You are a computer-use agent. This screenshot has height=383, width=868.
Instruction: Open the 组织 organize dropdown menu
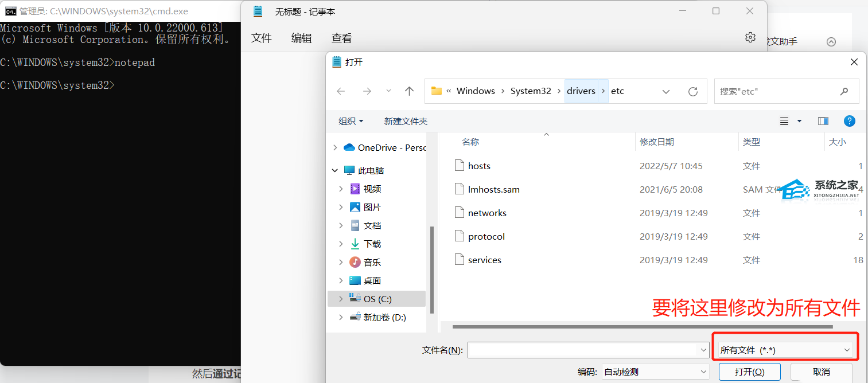coord(351,121)
